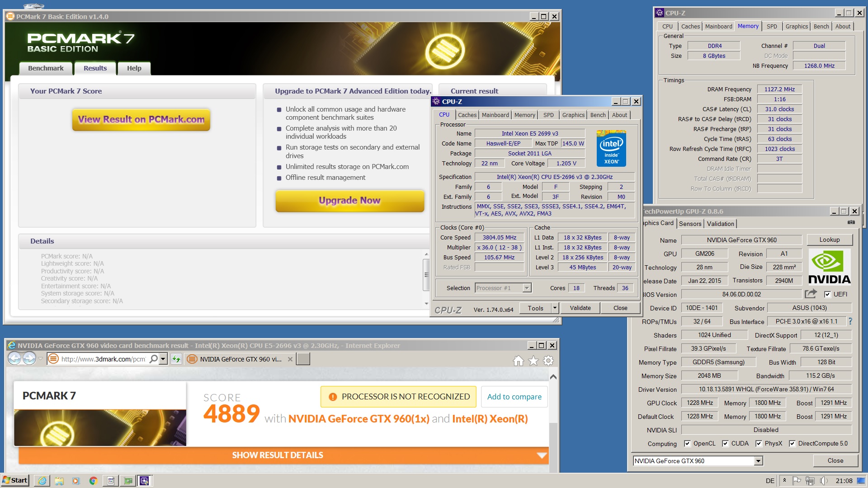Click the PCMark Details scroll-down arrow
Image resolution: width=868 pixels, height=488 pixels.
click(426, 304)
